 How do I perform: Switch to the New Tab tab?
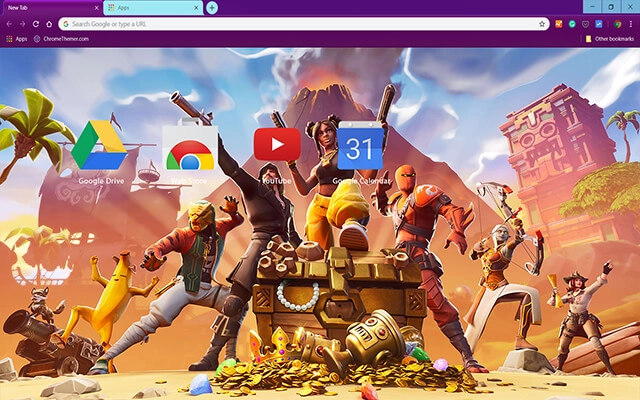[51, 8]
